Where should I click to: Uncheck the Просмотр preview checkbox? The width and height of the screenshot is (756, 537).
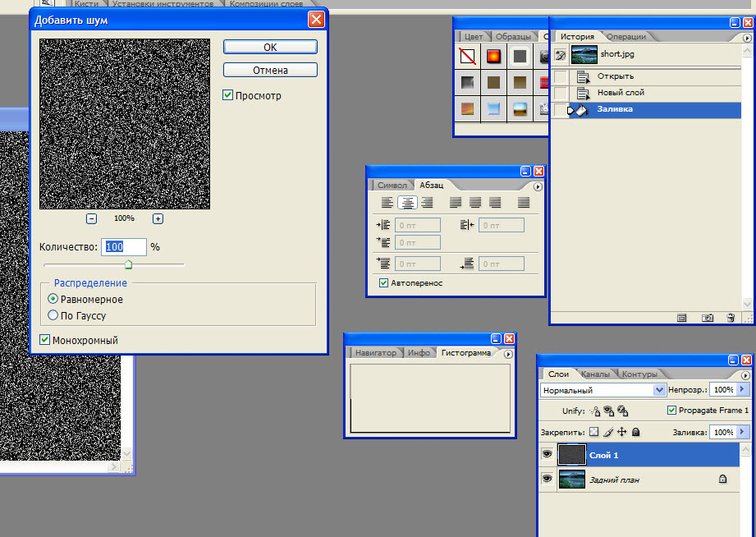[228, 95]
